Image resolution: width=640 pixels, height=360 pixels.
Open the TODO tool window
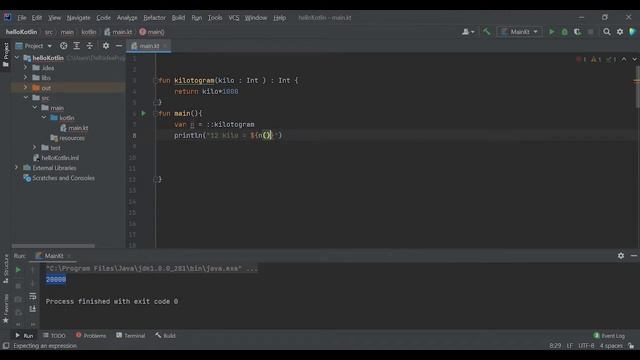(x=54, y=336)
